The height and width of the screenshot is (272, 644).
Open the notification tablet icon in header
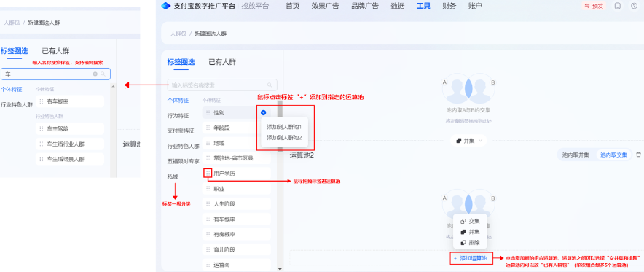coord(617,6)
